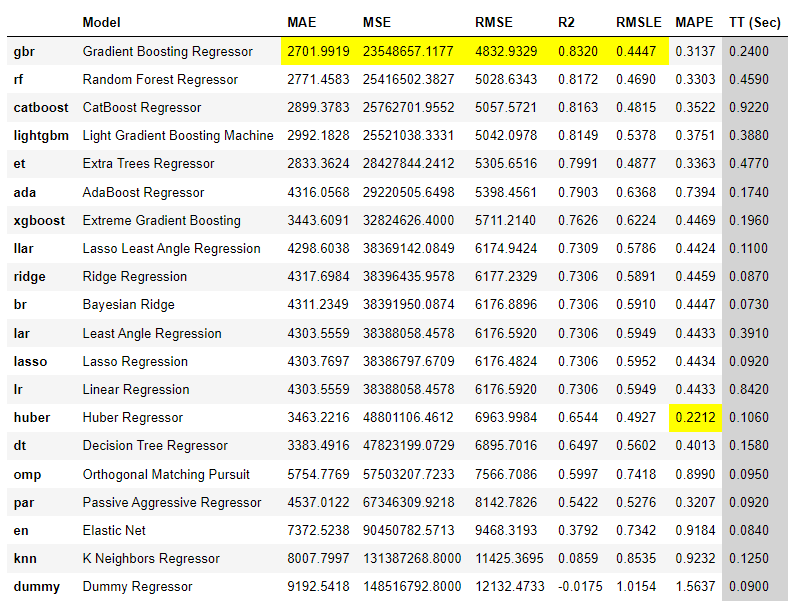
Task: Click highlighted MAE value 2701.9919
Action: [x=318, y=52]
